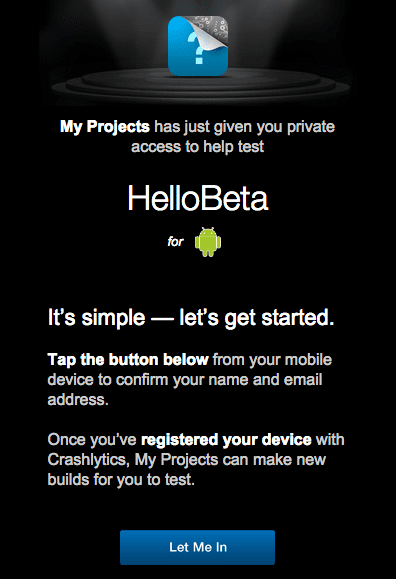396x579 pixels.
Task: Click the HelloBeta app title
Action: pyautogui.click(x=198, y=198)
